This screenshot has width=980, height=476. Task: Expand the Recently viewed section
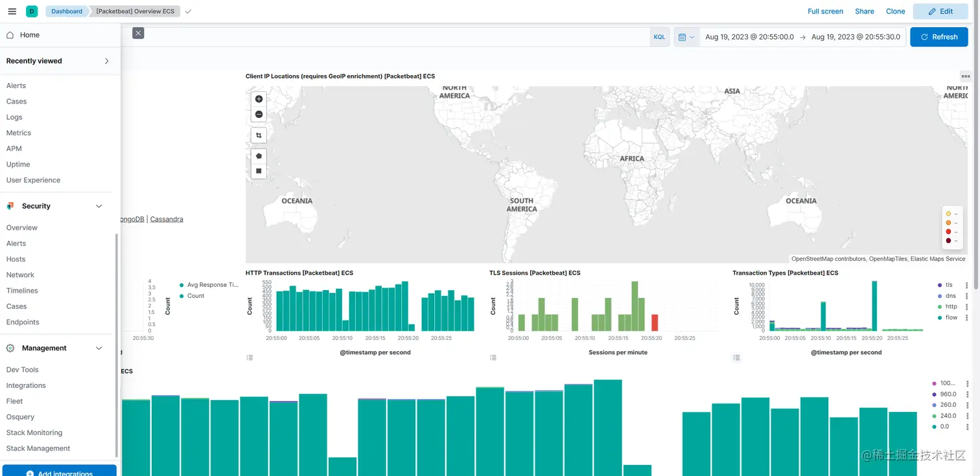[x=107, y=61]
